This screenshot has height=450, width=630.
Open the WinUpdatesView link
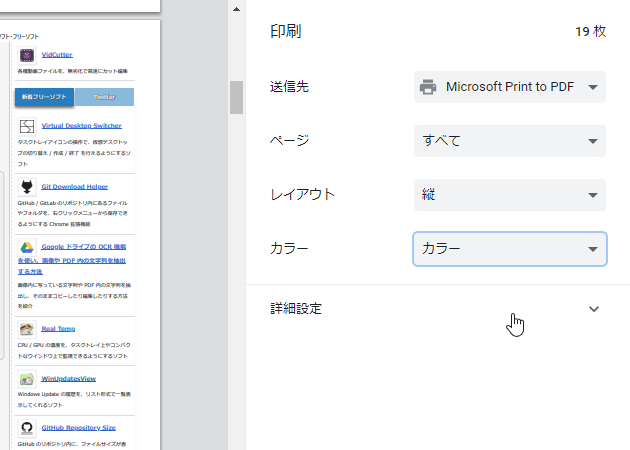tap(69, 378)
